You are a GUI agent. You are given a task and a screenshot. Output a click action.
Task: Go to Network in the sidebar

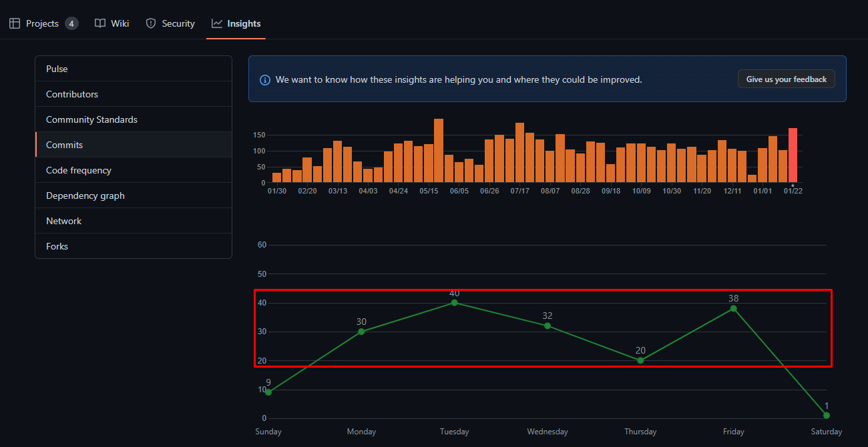pyautogui.click(x=63, y=221)
